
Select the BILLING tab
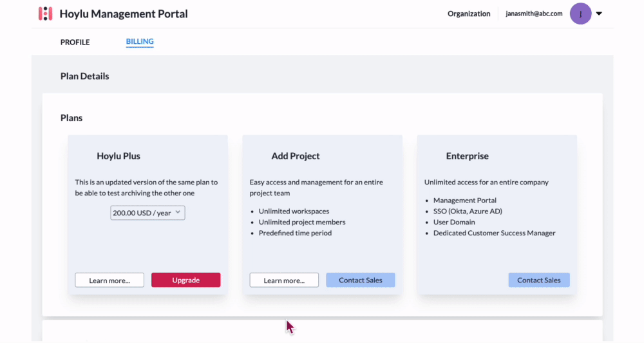click(140, 41)
